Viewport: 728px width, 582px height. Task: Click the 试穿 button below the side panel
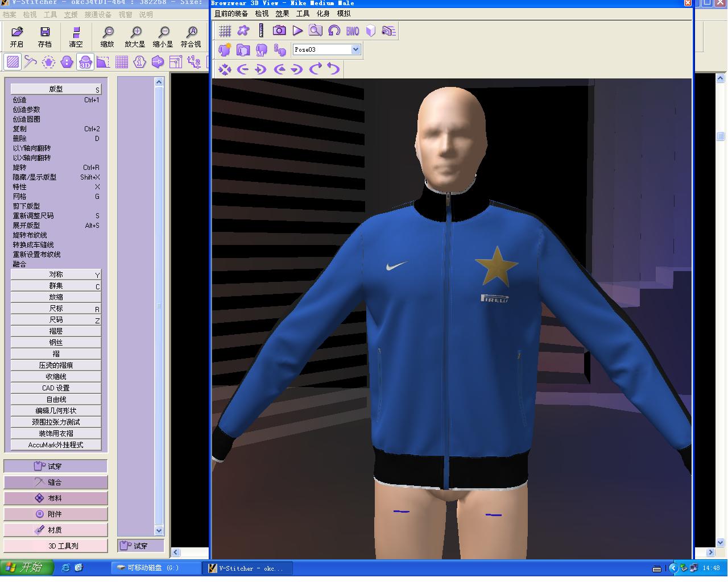[x=140, y=546]
